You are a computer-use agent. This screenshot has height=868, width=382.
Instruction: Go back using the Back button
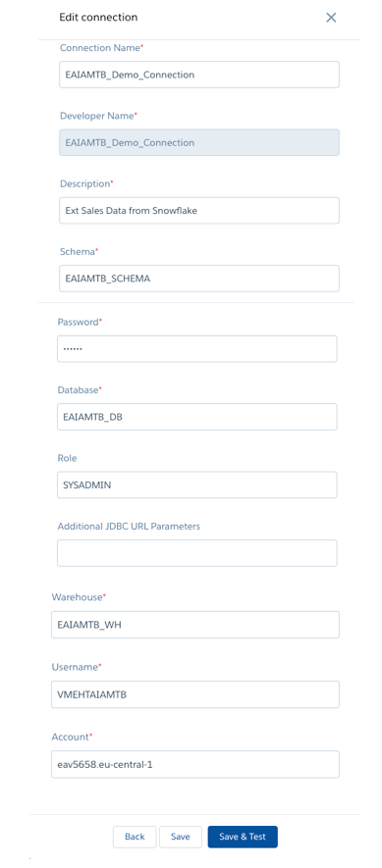click(x=135, y=837)
